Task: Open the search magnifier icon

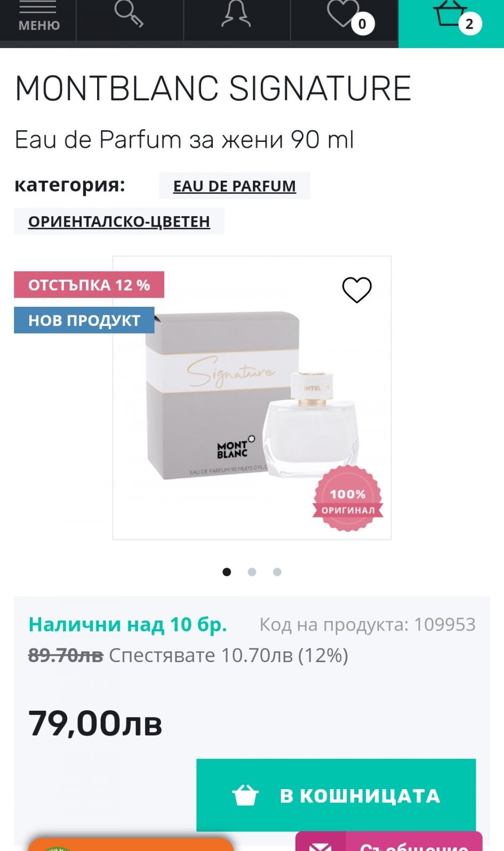Action: (x=130, y=14)
